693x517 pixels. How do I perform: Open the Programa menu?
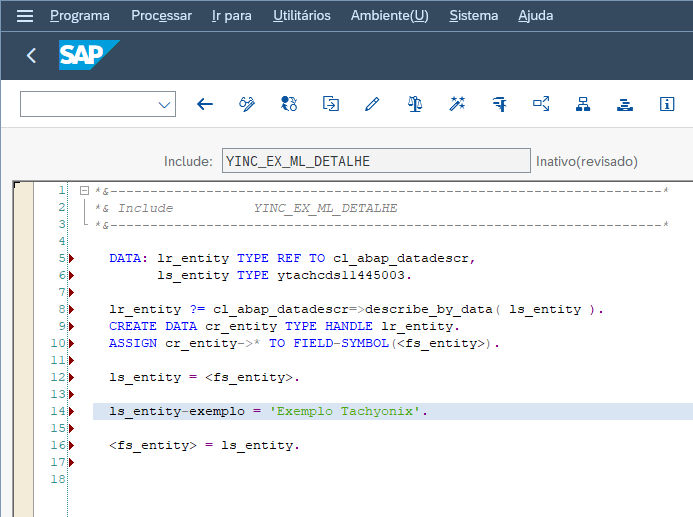click(80, 15)
